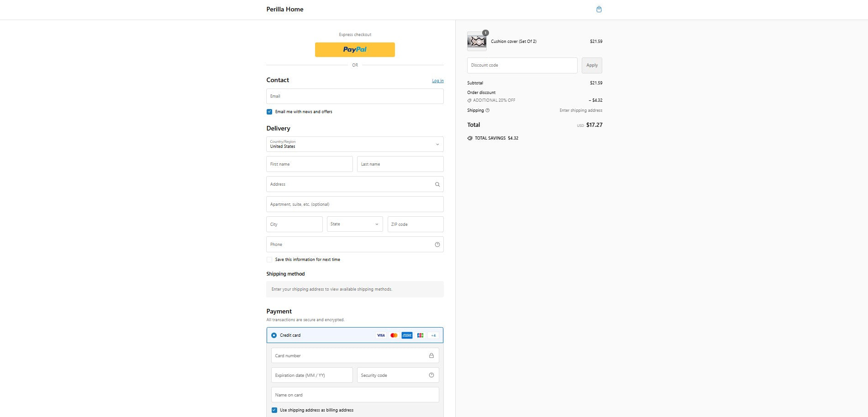
Task: Click the Visa card logo
Action: [380, 335]
